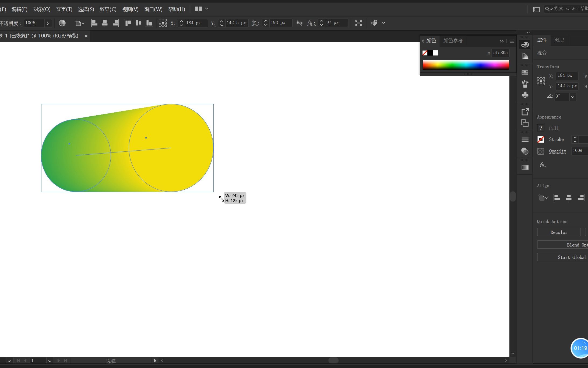
Task: Click the fx add effect icon
Action: click(x=543, y=165)
